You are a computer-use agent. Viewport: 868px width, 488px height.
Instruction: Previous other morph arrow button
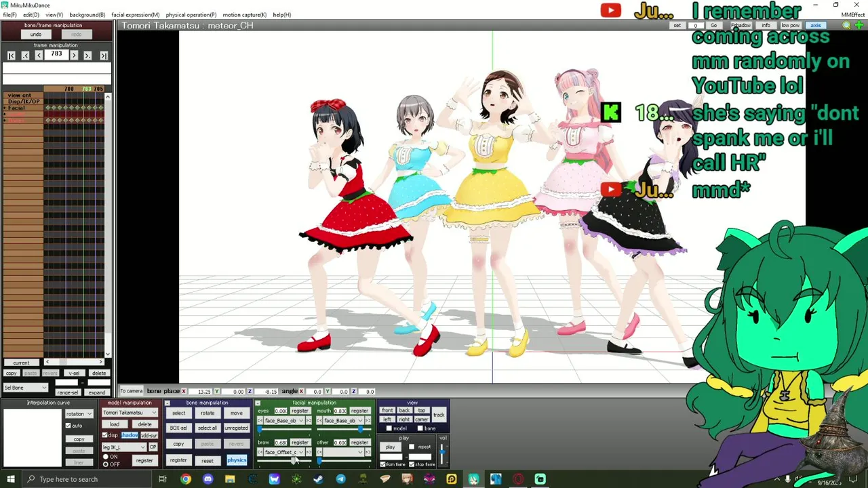pos(319,452)
